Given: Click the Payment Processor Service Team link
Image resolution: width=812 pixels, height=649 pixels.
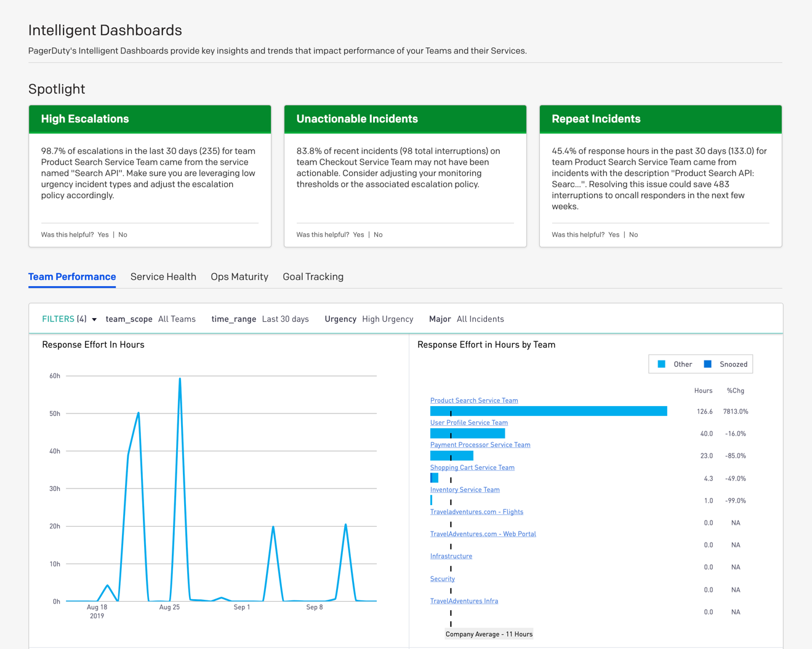Looking at the screenshot, I should (480, 445).
